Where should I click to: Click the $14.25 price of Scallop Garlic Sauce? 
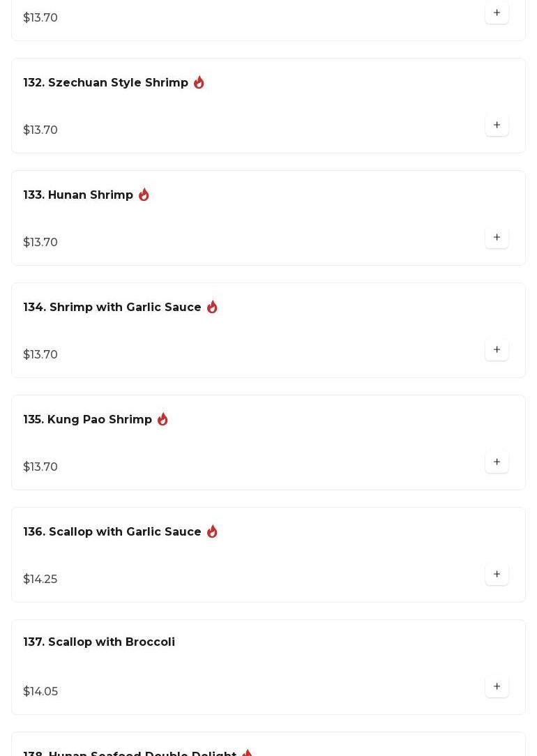click(x=40, y=580)
